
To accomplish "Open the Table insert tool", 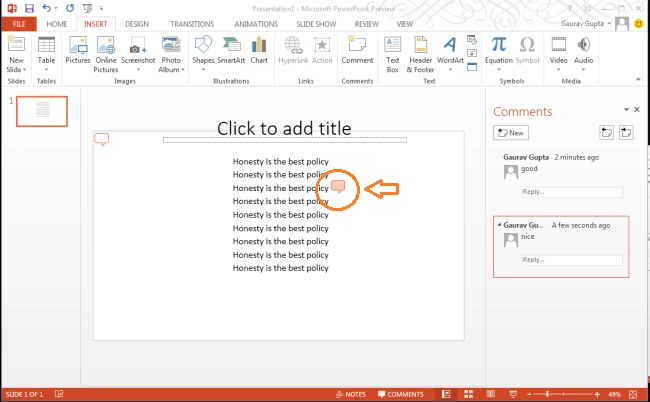I will point(46,54).
